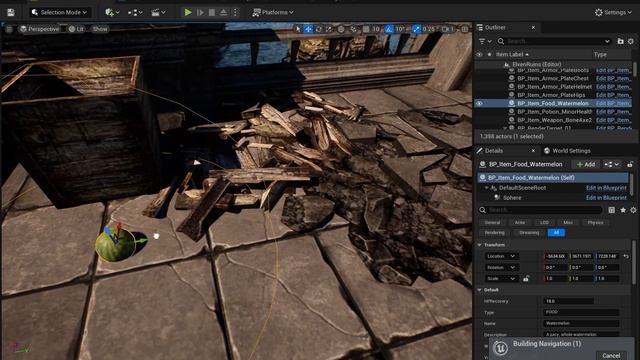This screenshot has width=640, height=360.
Task: Select BP_Item_Armor_PlateHelmet in the Outliner
Action: [x=554, y=87]
